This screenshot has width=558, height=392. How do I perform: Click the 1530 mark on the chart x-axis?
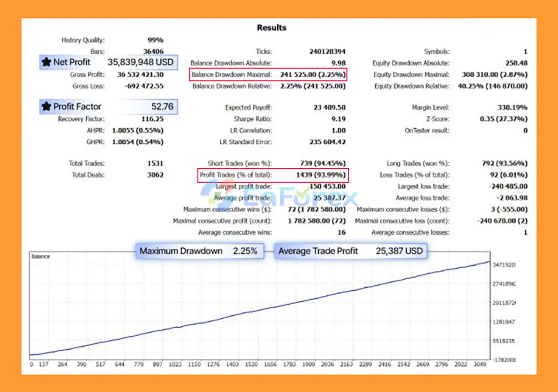pos(251,364)
